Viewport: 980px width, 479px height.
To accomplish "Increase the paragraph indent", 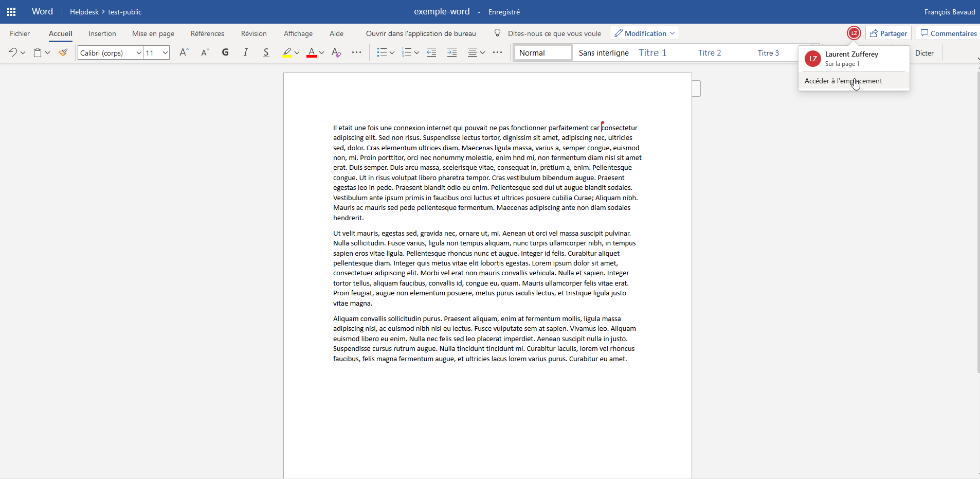I will [452, 52].
